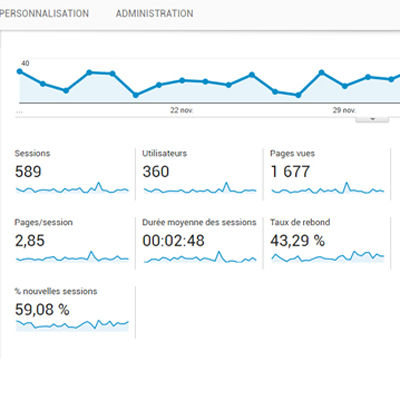
Task: Select Durée moyenne des sessions metric
Action: (199, 243)
